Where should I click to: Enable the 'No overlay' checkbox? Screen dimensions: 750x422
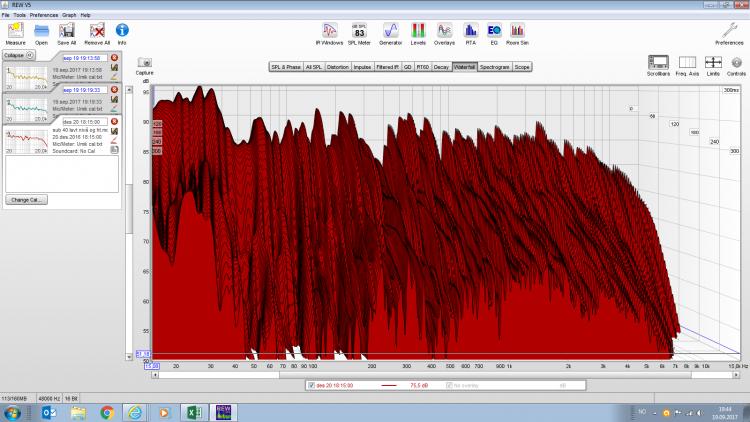449,384
